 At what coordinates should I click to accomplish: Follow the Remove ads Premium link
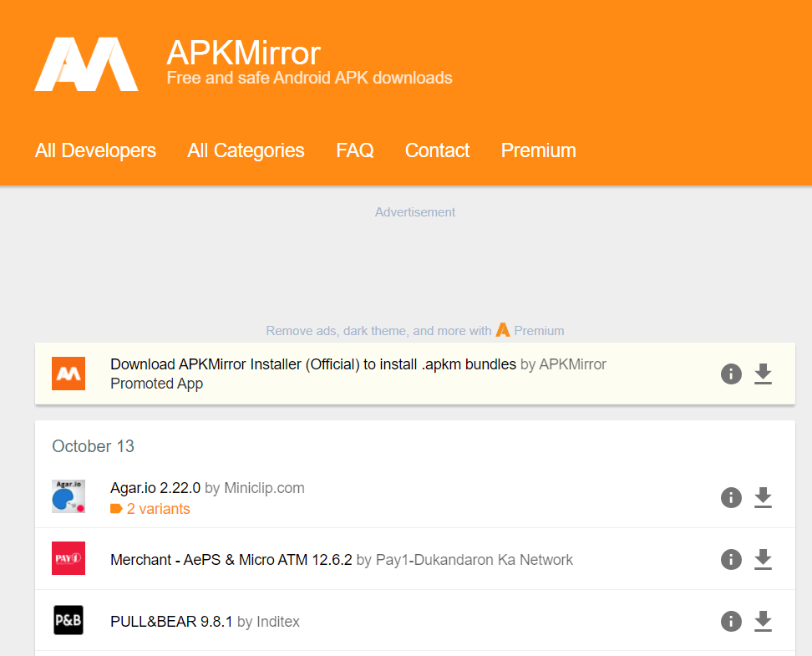(415, 331)
